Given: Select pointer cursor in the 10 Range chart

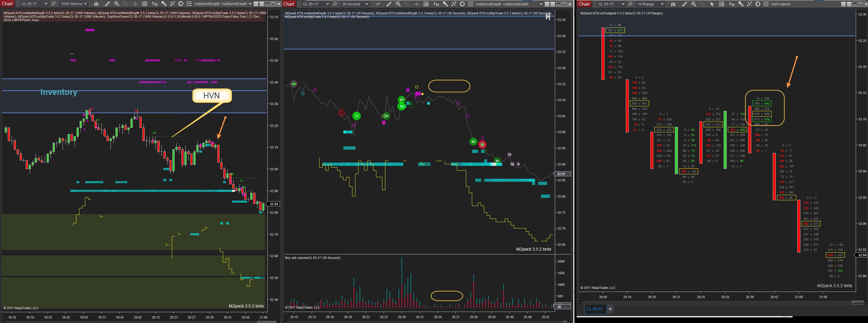Looking at the screenshot, I should [712, 4].
